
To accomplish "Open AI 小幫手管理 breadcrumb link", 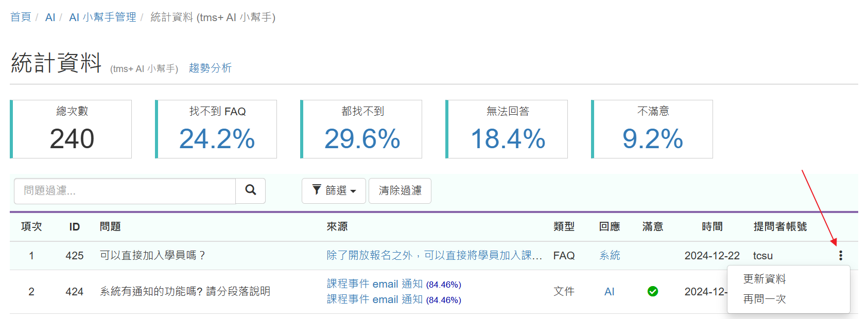I will click(x=102, y=17).
